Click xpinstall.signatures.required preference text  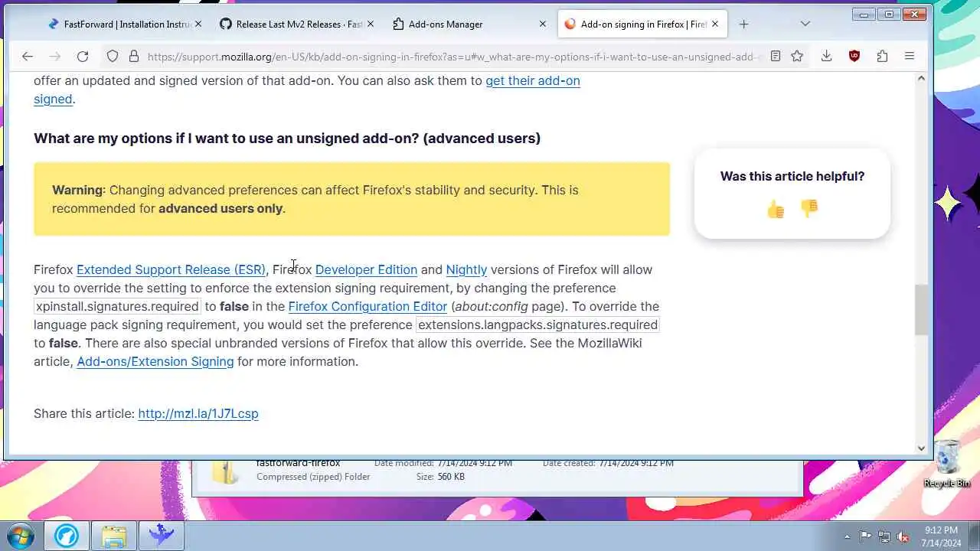pos(117,306)
